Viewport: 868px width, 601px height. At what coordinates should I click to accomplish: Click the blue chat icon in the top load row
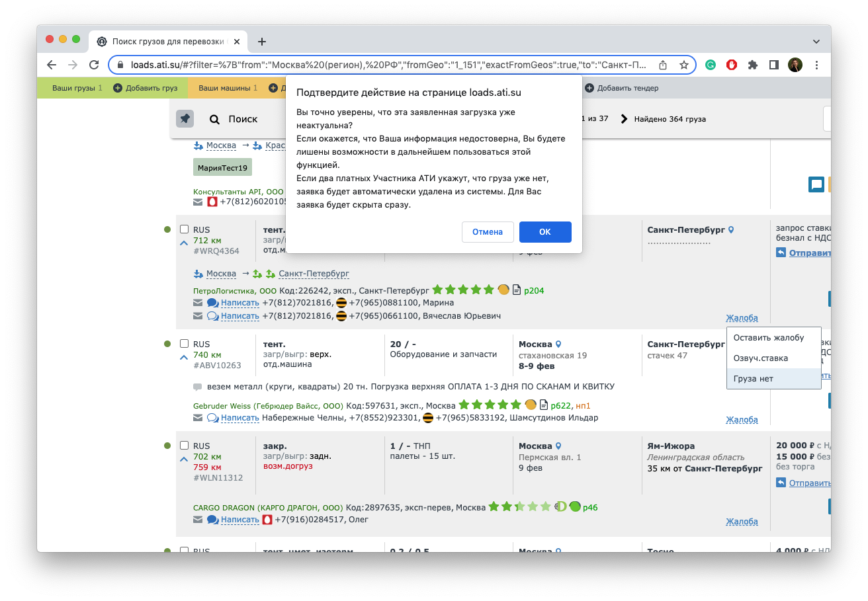[816, 184]
